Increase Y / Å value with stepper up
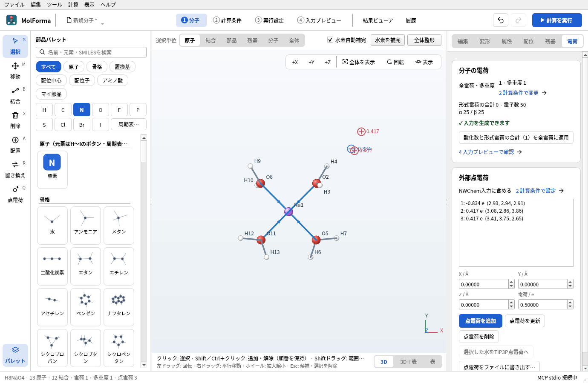Image resolution: width=588 pixels, height=383 pixels. (570, 282)
